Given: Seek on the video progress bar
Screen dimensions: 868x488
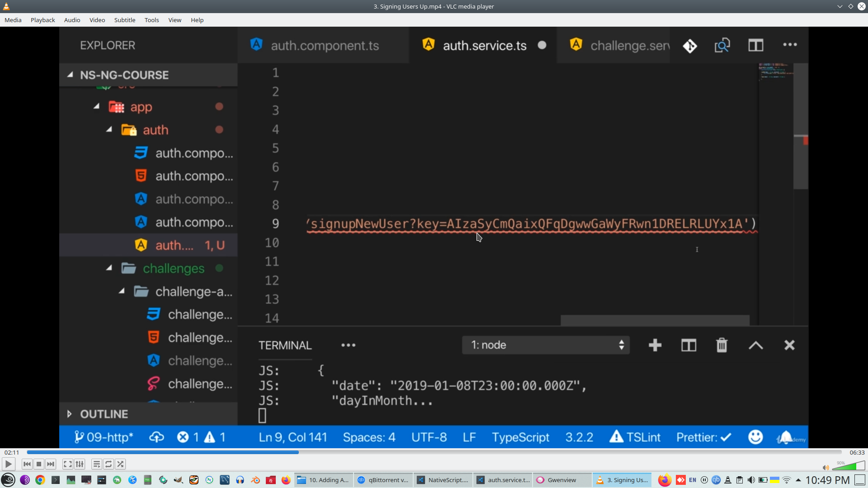Looking at the screenshot, I should click(434, 452).
